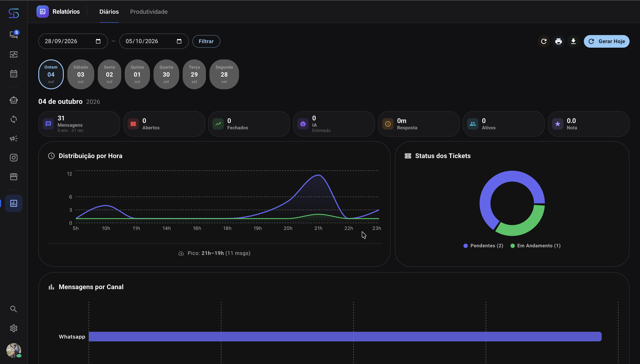Click the end date field 05/10/2026
The height and width of the screenshot is (364, 640).
[154, 41]
